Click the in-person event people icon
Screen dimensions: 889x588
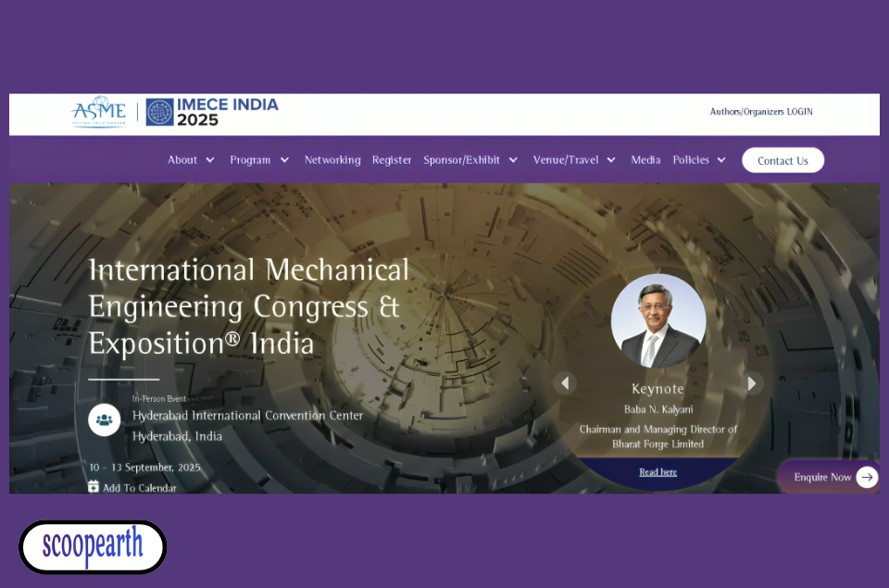105,419
